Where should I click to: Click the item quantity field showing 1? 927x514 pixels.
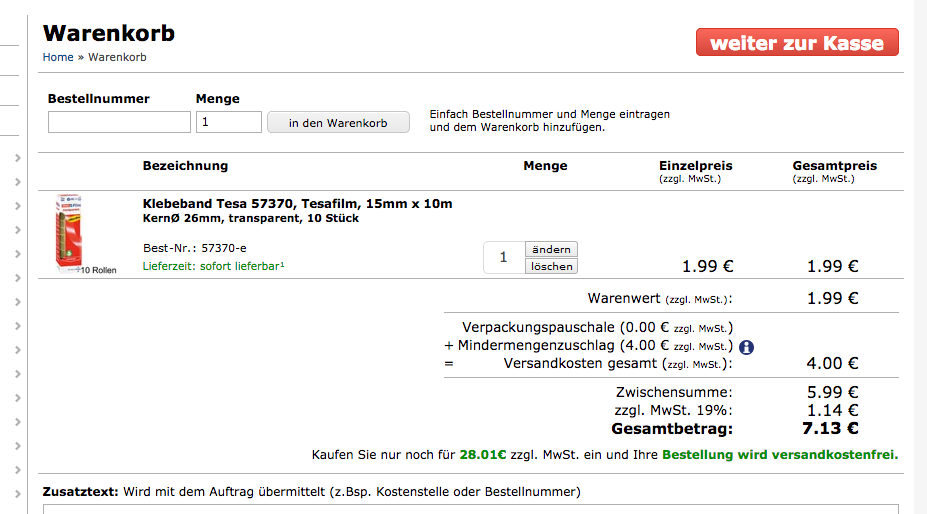click(x=504, y=257)
